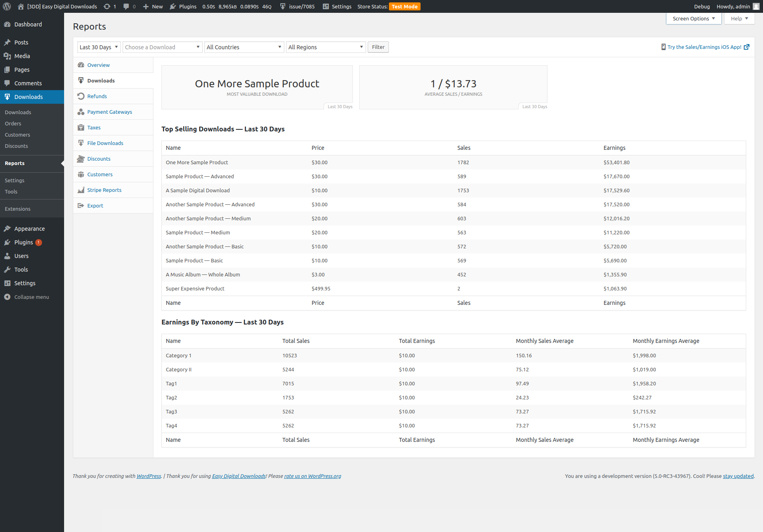The width and height of the screenshot is (763, 532).
Task: Click the Refunds report icon
Action: point(81,96)
